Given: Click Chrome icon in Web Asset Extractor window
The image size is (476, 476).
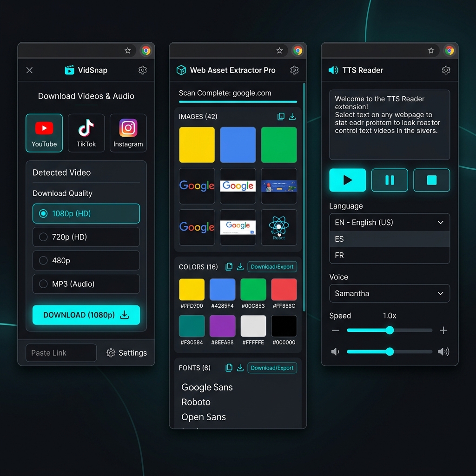Looking at the screenshot, I should pyautogui.click(x=298, y=51).
